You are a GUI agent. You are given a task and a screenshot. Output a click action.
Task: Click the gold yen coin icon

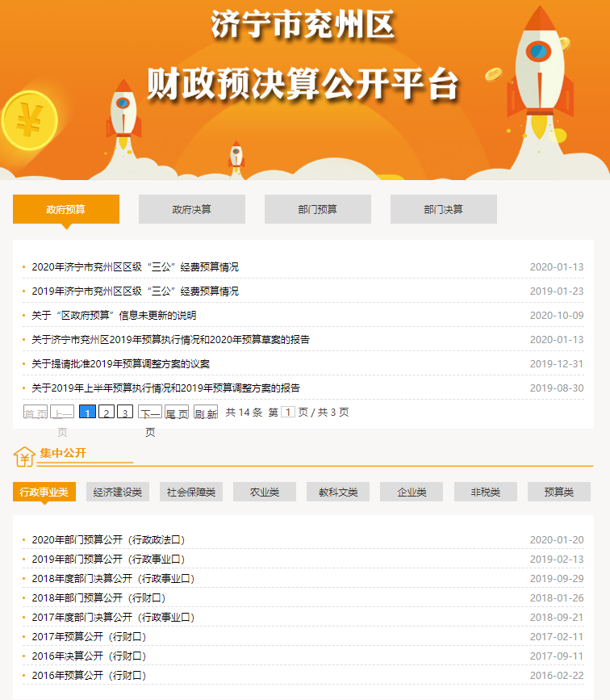(29, 121)
